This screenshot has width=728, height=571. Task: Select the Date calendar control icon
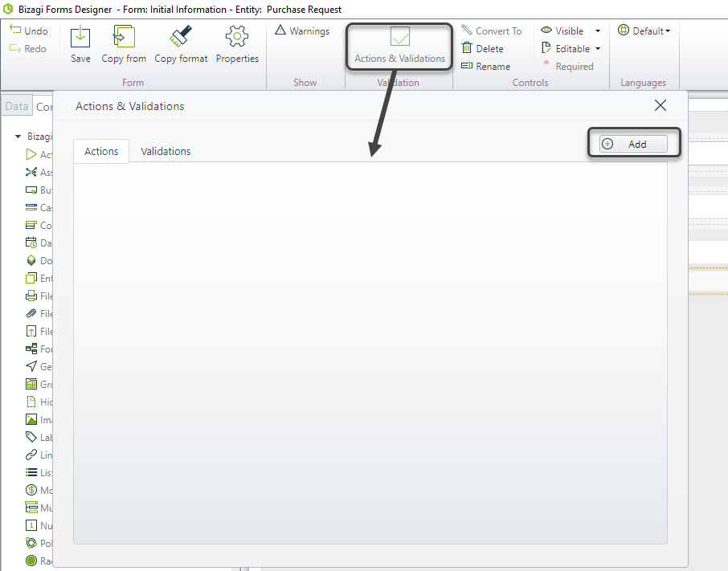(x=31, y=243)
